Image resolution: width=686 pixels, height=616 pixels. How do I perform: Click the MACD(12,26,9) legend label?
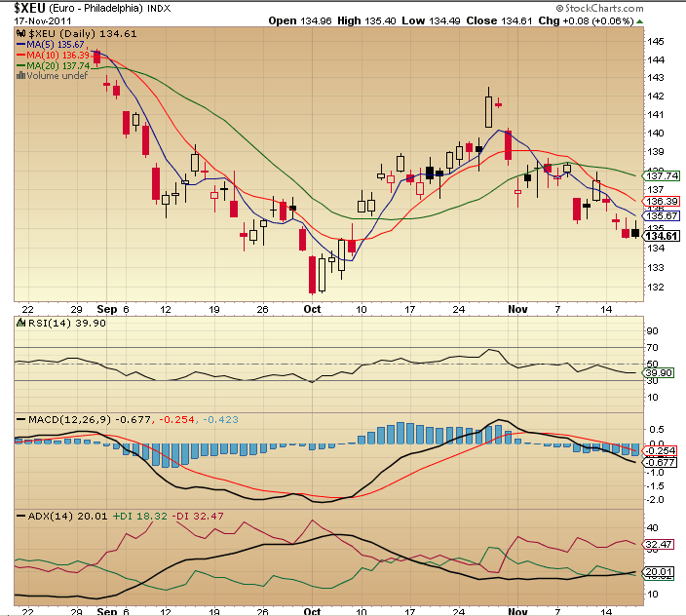point(69,419)
